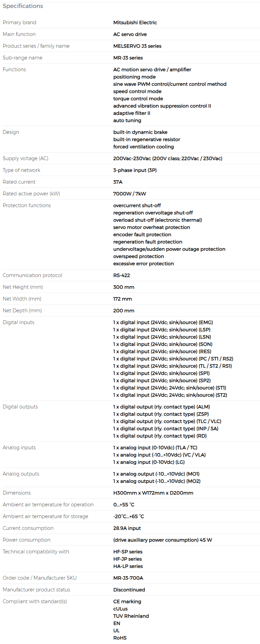This screenshot has height=644, width=260.
Task: Click the Discontinued product status text
Action: [x=129, y=590]
